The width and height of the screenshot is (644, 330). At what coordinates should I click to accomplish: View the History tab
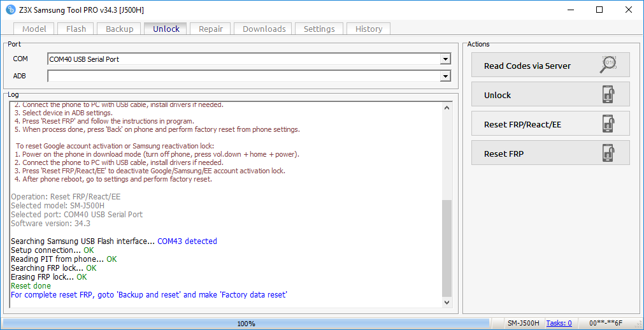coord(369,29)
